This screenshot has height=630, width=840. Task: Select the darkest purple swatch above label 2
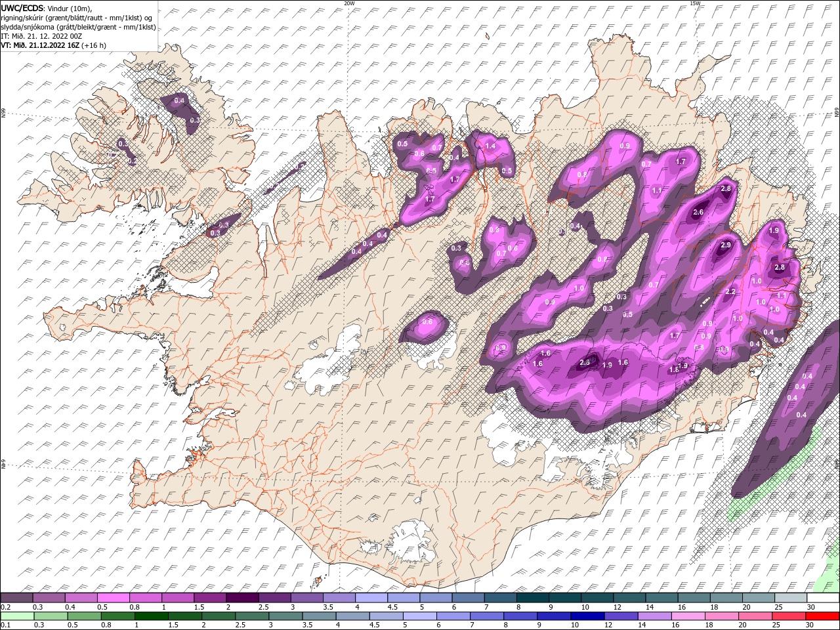243,598
